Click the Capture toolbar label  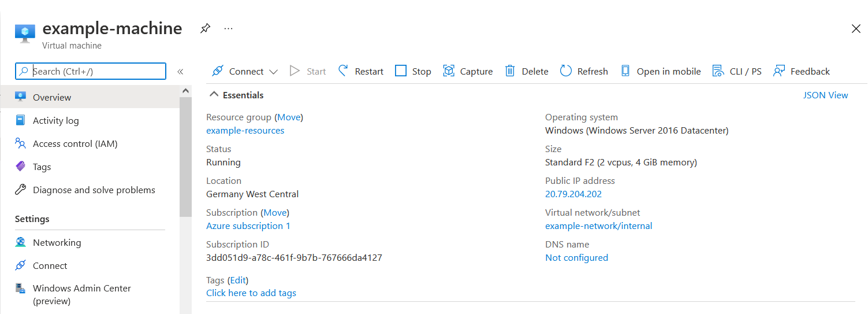(476, 72)
